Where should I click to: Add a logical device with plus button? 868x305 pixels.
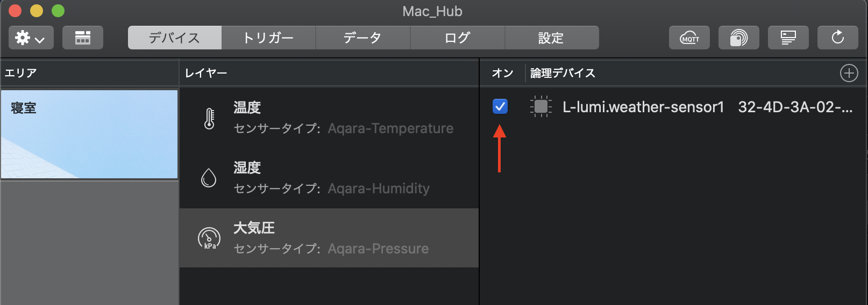(849, 73)
